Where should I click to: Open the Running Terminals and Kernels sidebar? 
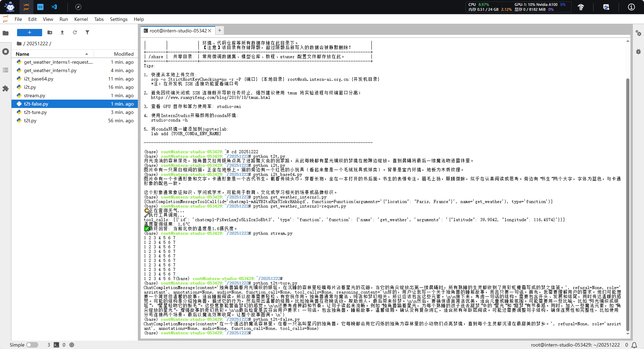[6, 52]
